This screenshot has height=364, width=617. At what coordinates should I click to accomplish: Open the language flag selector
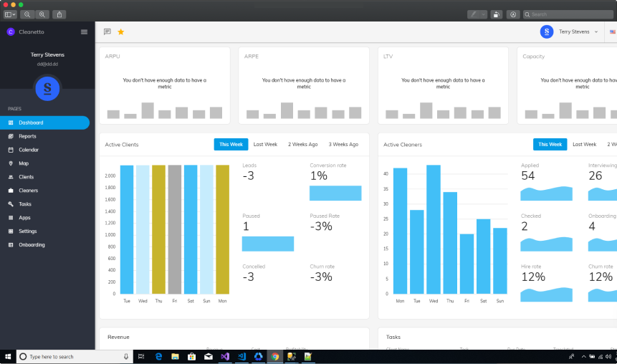pos(612,32)
